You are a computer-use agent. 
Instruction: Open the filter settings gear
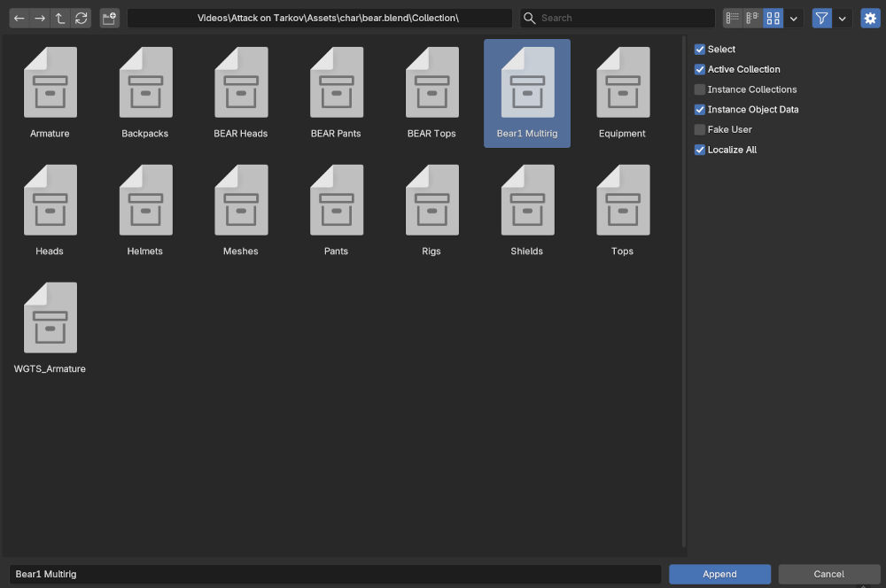[870, 18]
